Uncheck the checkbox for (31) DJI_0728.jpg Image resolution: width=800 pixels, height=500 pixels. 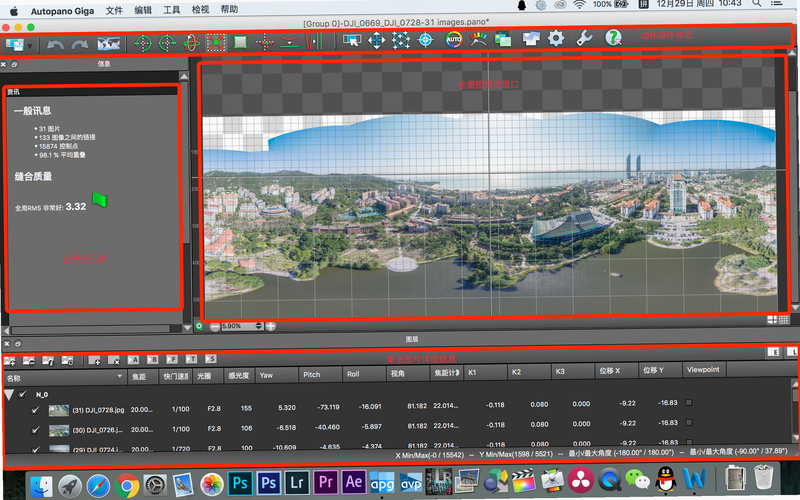coord(35,410)
